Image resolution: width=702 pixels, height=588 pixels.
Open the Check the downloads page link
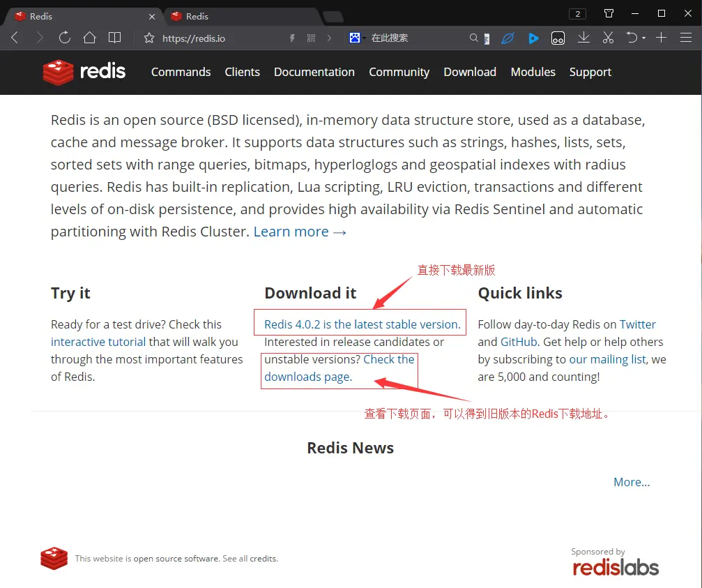click(x=339, y=368)
